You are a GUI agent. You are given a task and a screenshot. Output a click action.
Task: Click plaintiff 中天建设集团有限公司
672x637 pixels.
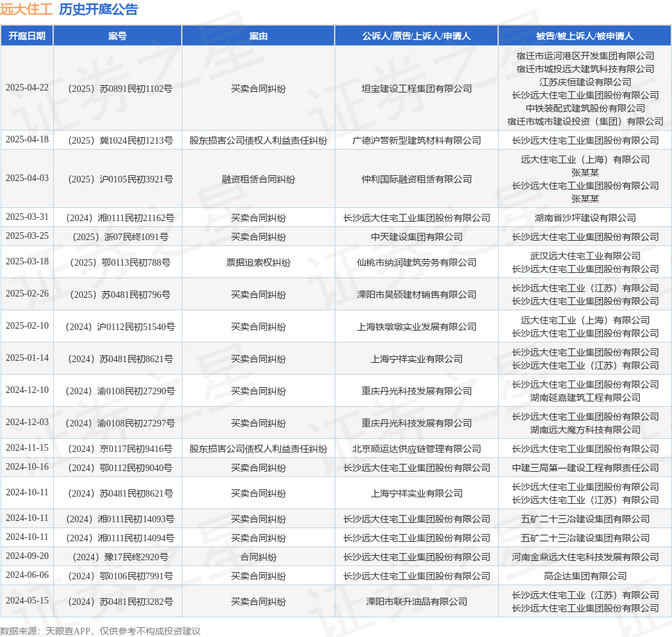416,237
